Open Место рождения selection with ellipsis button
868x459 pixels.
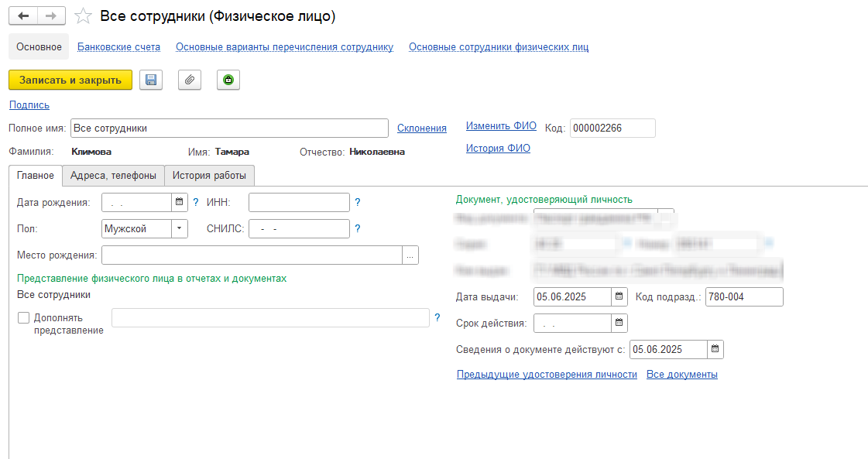point(410,255)
